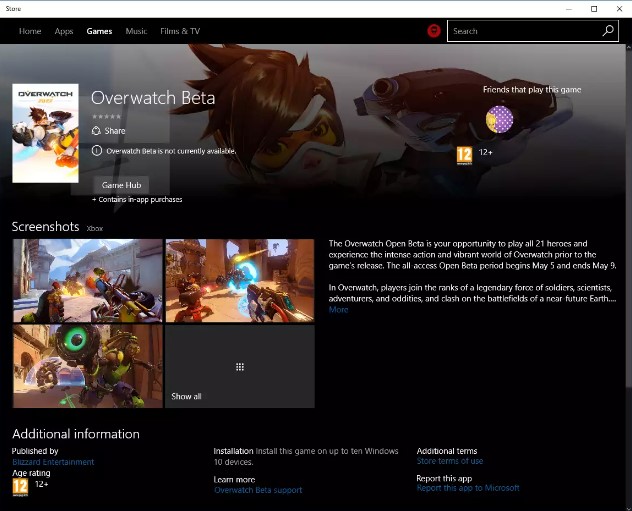
Task: Click the Installation label text
Action: (233, 451)
